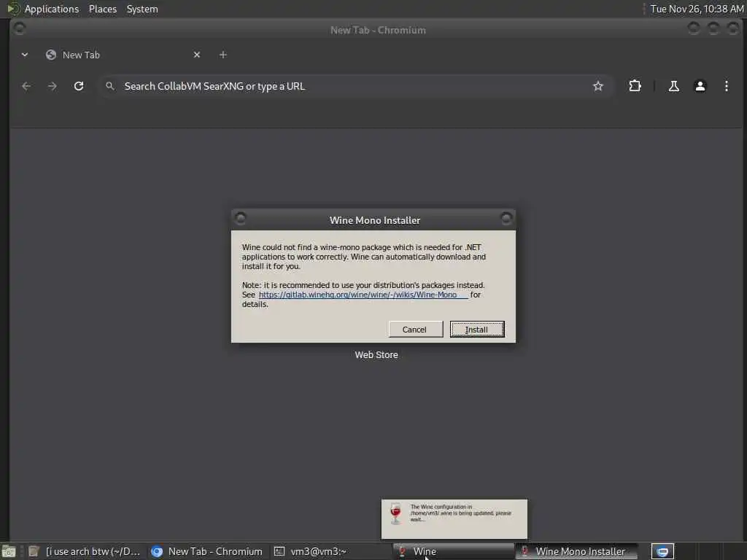The width and height of the screenshot is (747, 560).
Task: Switch to 'i use arch btw' taskbar window
Action: [85, 551]
